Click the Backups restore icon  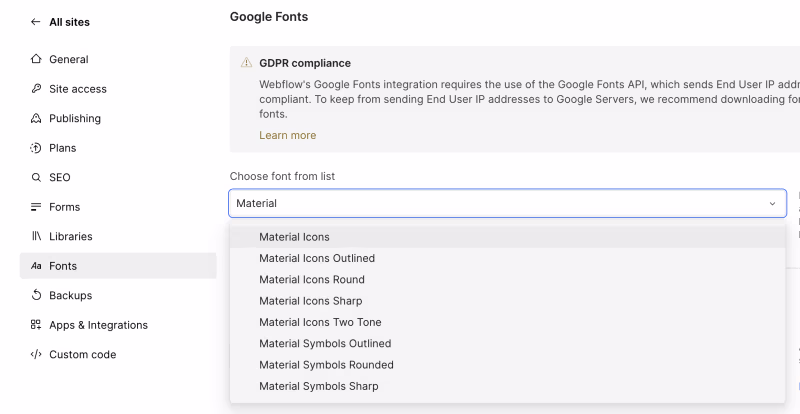(36, 295)
